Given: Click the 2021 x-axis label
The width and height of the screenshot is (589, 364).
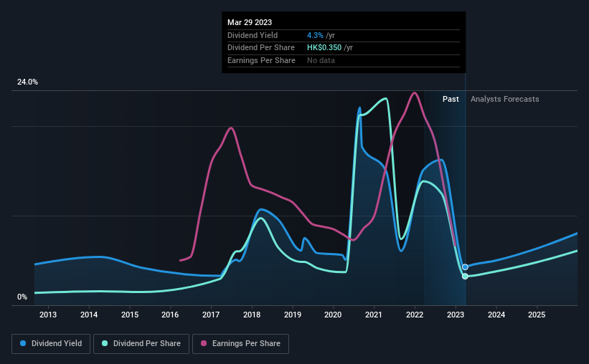Looking at the screenshot, I should (x=374, y=315).
